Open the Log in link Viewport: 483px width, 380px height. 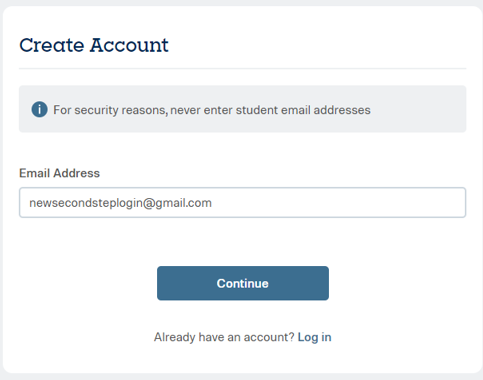(314, 337)
